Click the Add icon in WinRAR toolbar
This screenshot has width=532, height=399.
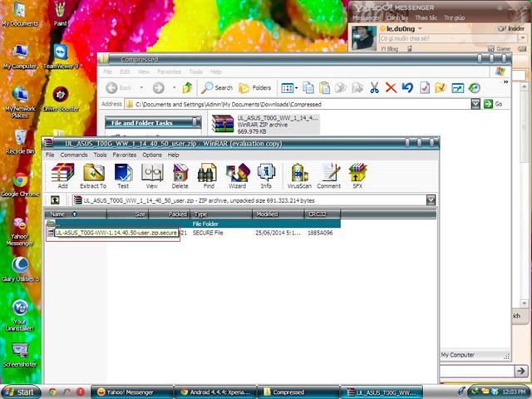click(x=63, y=175)
